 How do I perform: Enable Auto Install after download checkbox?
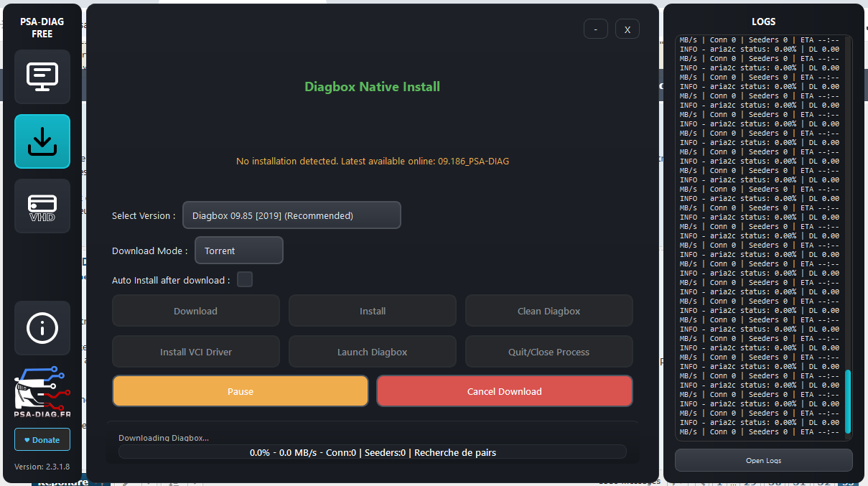coord(245,279)
